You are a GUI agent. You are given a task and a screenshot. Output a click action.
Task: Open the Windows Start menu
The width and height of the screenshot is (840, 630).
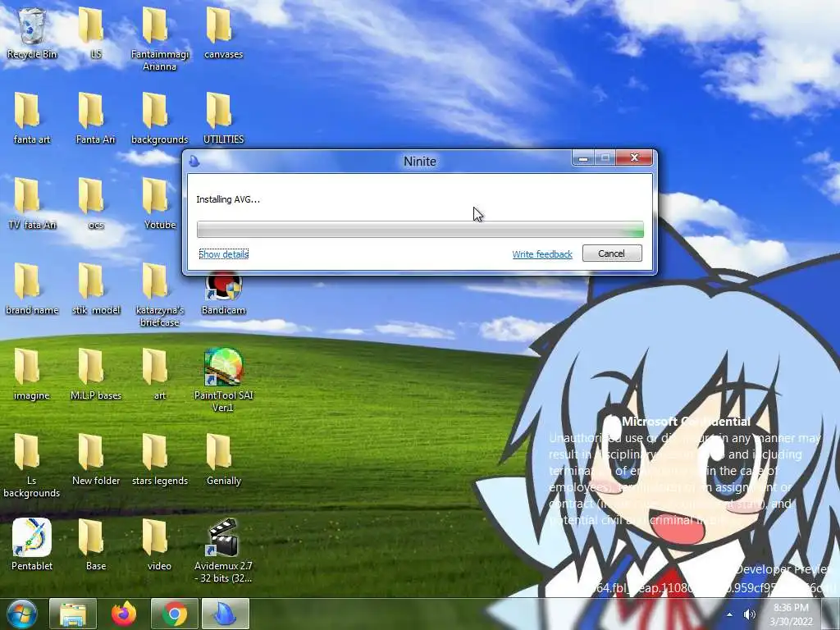(x=22, y=614)
